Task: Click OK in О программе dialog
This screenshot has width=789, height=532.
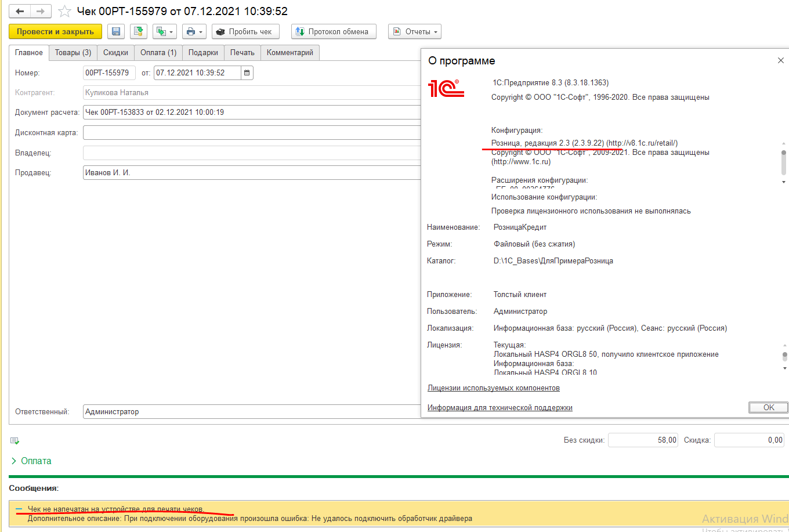Action: 768,407
